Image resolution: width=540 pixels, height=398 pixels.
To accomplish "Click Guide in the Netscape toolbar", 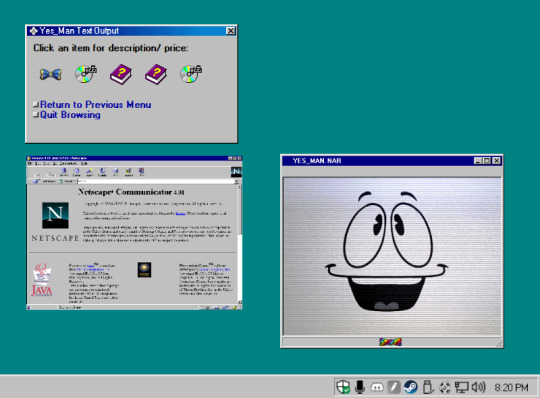I will pos(102,172).
